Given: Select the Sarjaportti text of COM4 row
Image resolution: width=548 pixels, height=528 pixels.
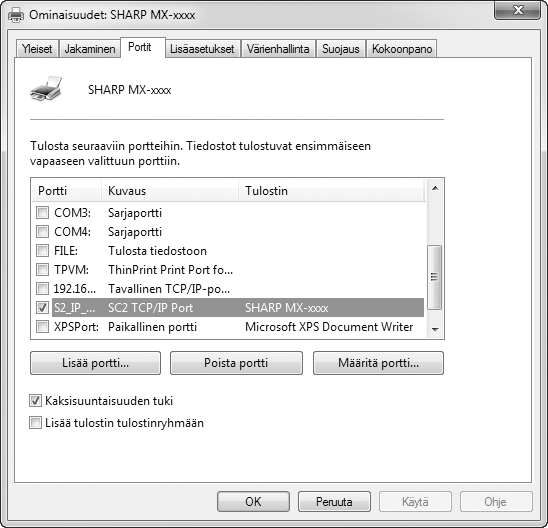Looking at the screenshot, I should pos(135,232).
